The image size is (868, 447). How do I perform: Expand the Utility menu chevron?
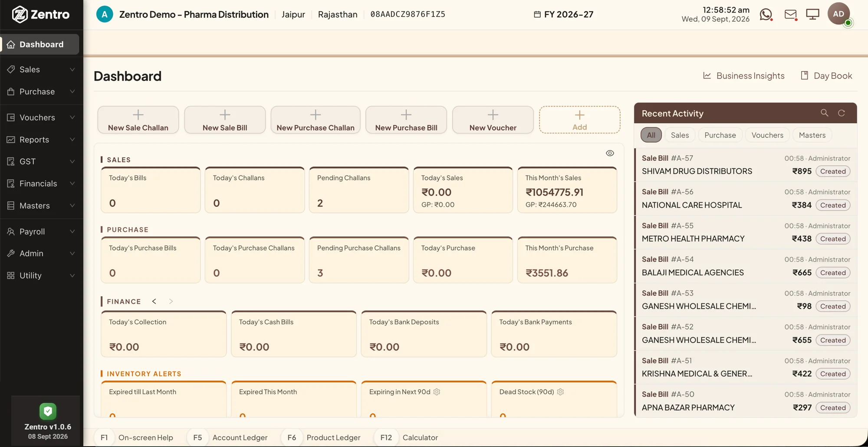click(x=72, y=275)
